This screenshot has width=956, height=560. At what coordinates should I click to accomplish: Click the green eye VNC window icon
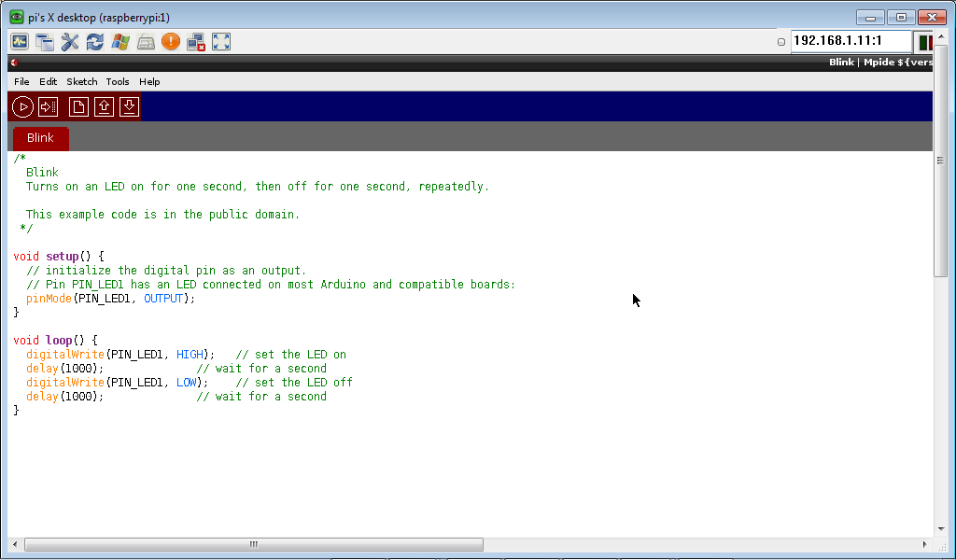pyautogui.click(x=17, y=17)
